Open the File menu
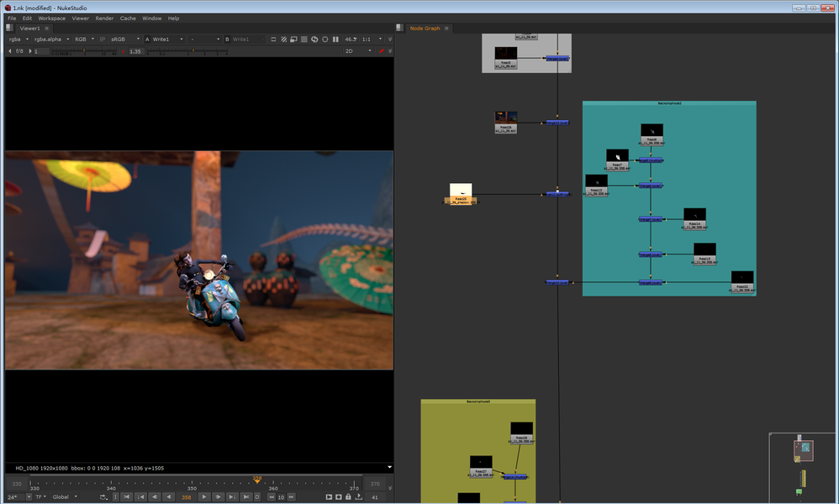The image size is (839, 504). tap(12, 18)
